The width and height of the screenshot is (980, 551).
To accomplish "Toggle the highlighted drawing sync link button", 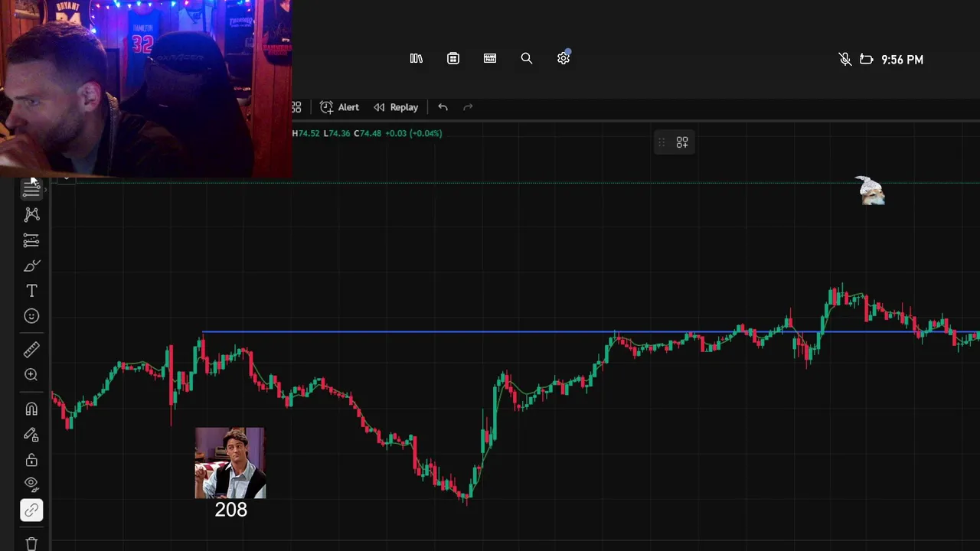I will pos(31,510).
